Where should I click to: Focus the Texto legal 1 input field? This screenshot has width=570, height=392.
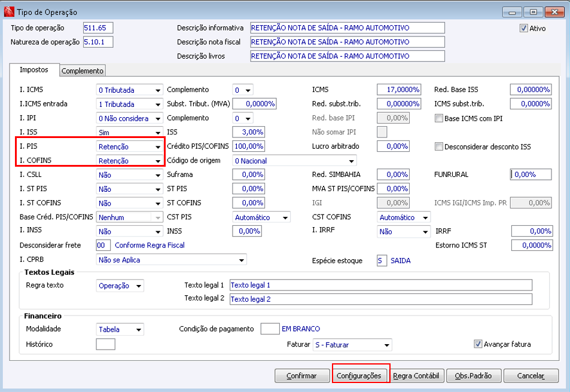click(381, 285)
